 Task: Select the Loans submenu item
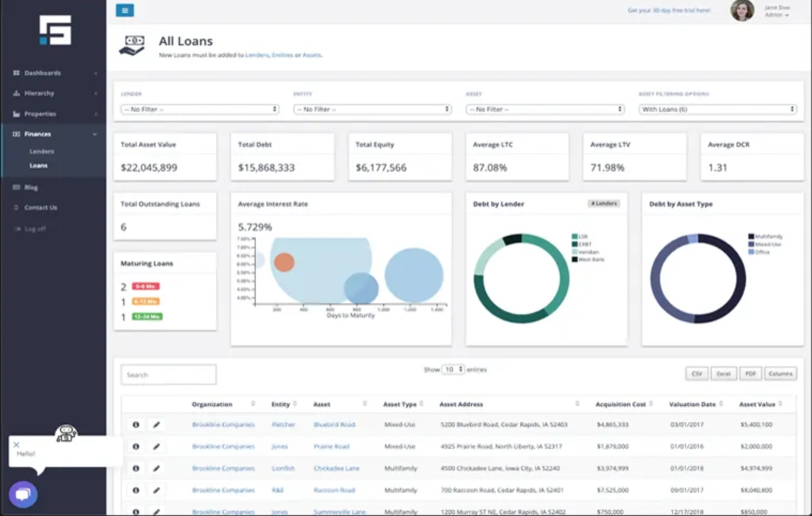pyautogui.click(x=39, y=166)
